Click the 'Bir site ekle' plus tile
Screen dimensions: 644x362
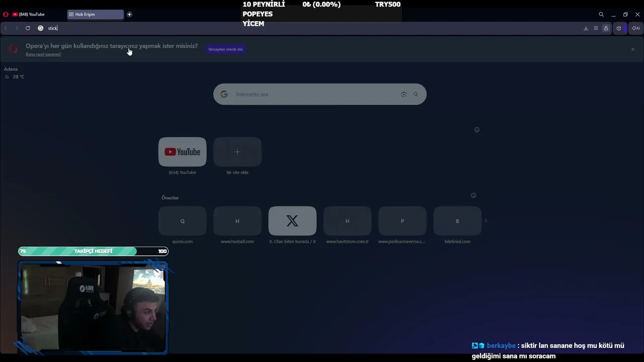click(237, 152)
